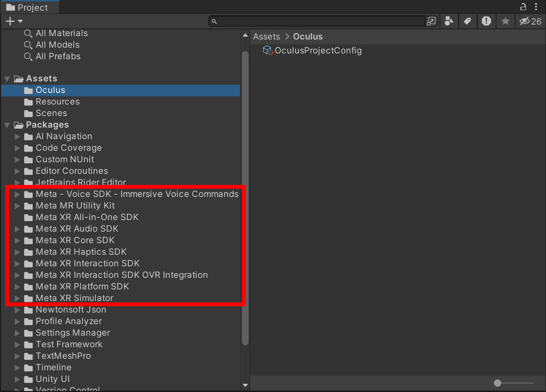This screenshot has height=392, width=546.
Task: Click the TextMeshPro folder icon
Action: pos(28,356)
